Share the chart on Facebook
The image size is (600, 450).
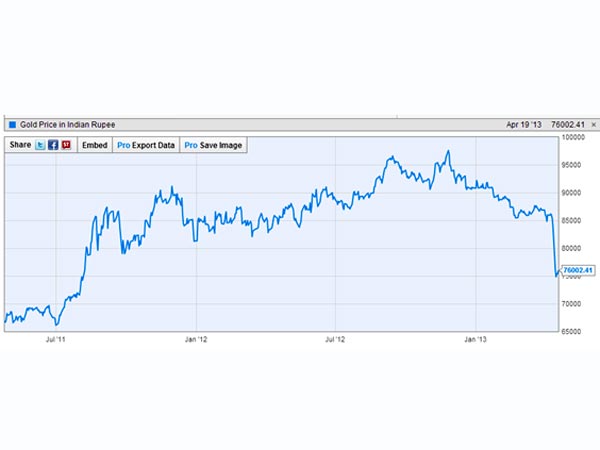tap(53, 145)
